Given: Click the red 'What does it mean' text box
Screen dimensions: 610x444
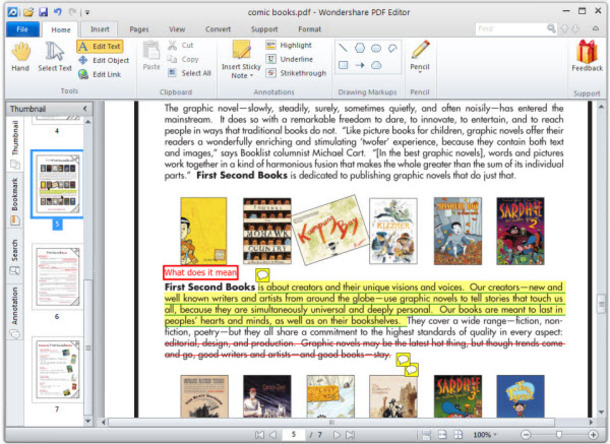Looking at the screenshot, I should point(200,272).
